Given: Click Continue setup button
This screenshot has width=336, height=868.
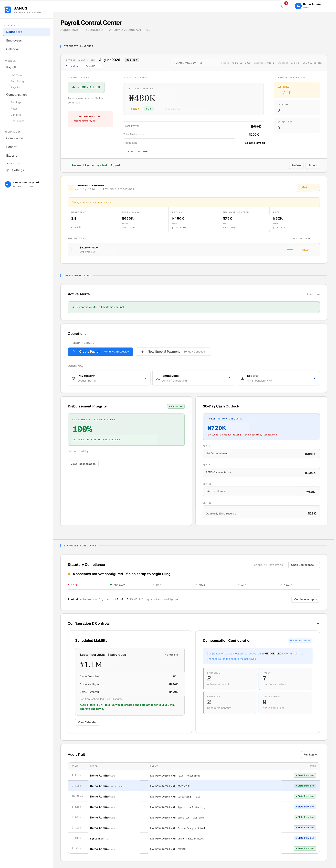Looking at the screenshot, I should (305, 599).
